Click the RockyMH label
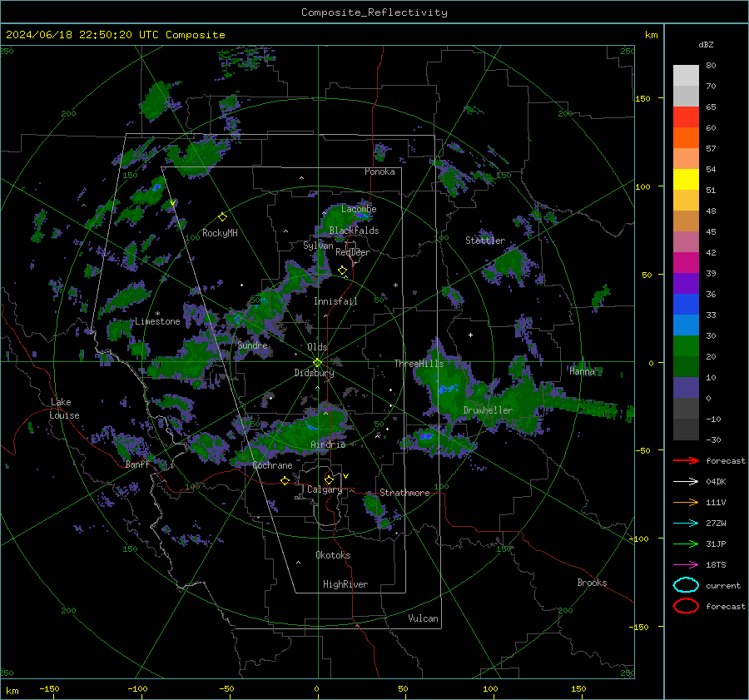 [220, 233]
